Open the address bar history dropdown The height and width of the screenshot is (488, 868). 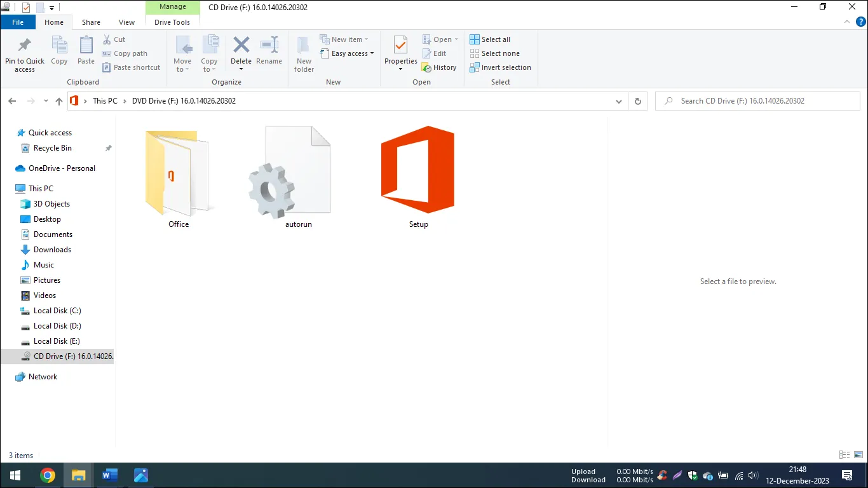(619, 101)
